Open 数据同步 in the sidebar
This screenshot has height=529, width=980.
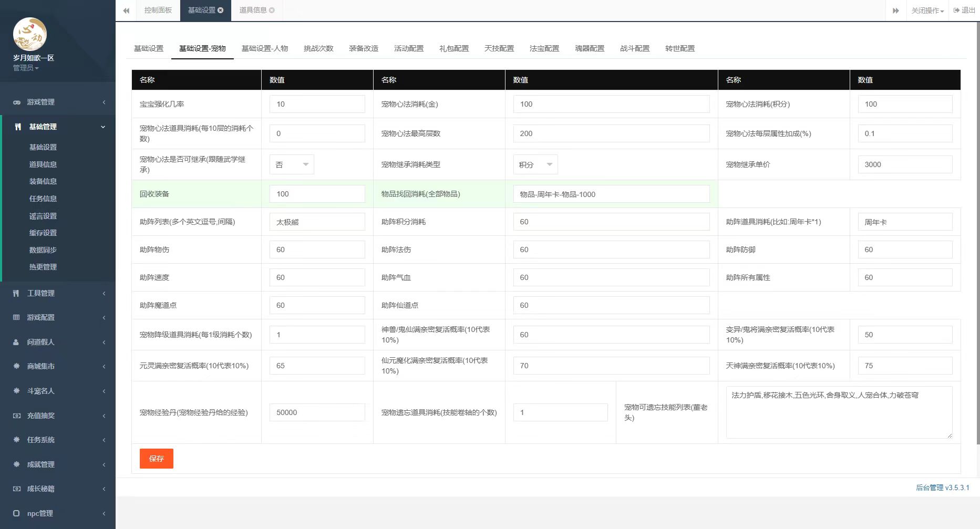point(43,250)
